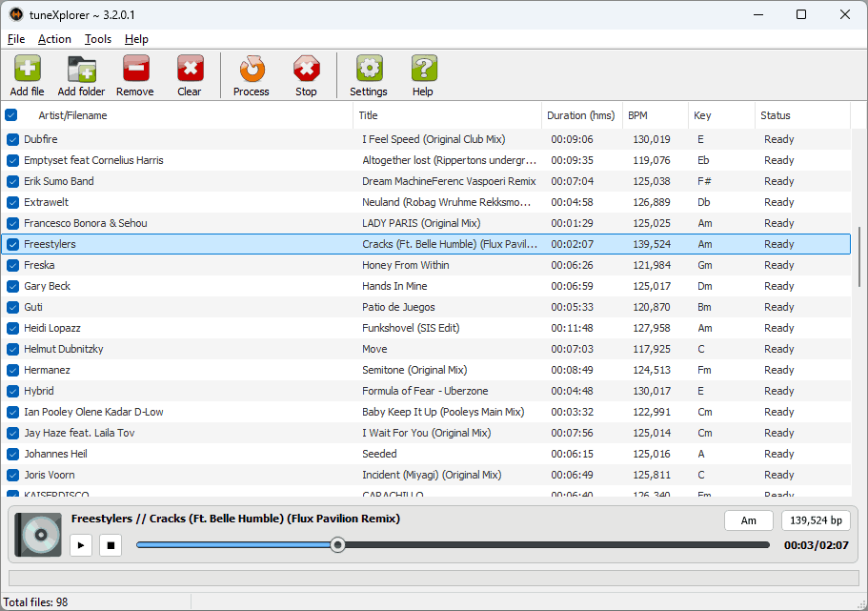Viewport: 868px width, 611px height.
Task: Click the 00:03:32 duration value
Action: (572, 412)
